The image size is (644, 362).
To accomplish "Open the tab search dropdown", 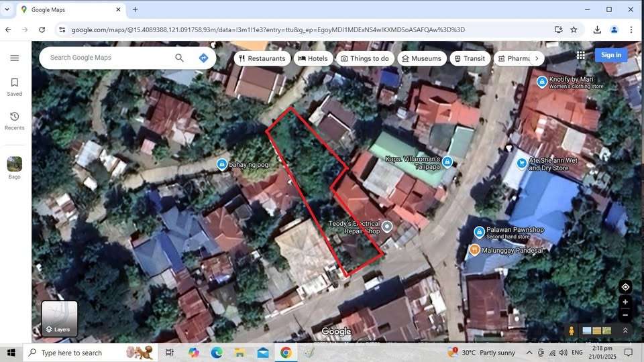I will coord(7,9).
